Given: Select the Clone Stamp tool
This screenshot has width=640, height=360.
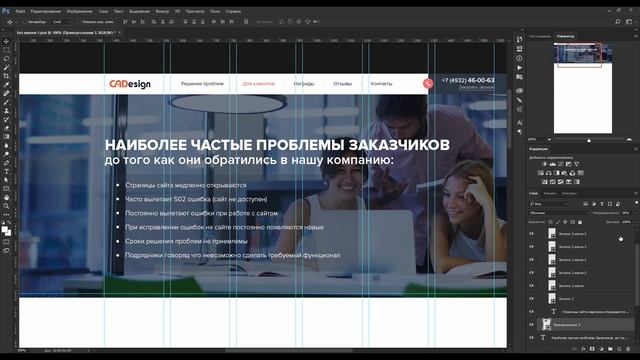Looking at the screenshot, I should click(x=6, y=111).
